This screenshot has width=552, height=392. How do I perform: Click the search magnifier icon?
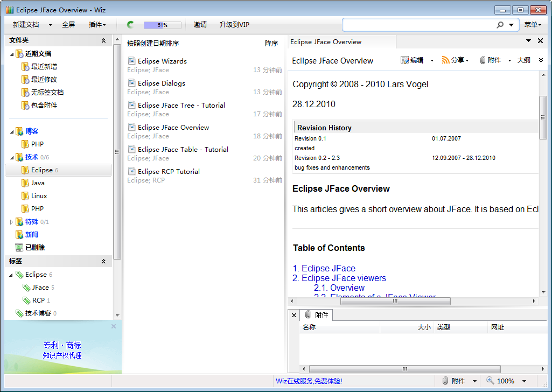coord(500,25)
